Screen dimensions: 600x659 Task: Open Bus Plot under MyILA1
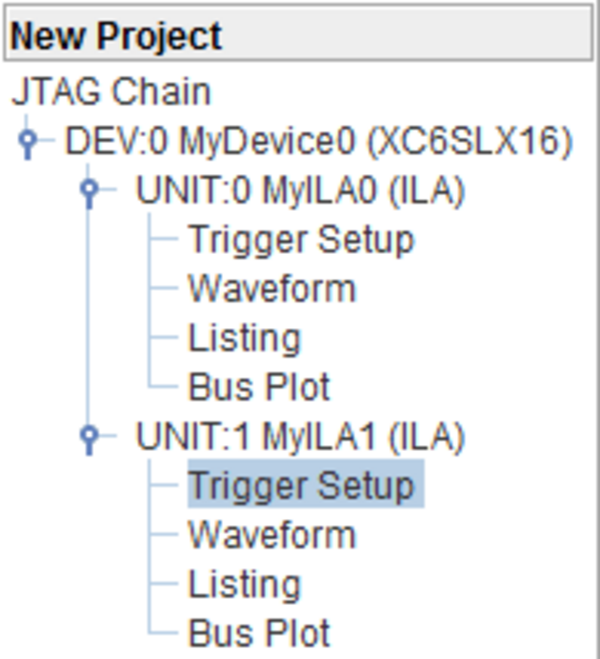click(259, 633)
